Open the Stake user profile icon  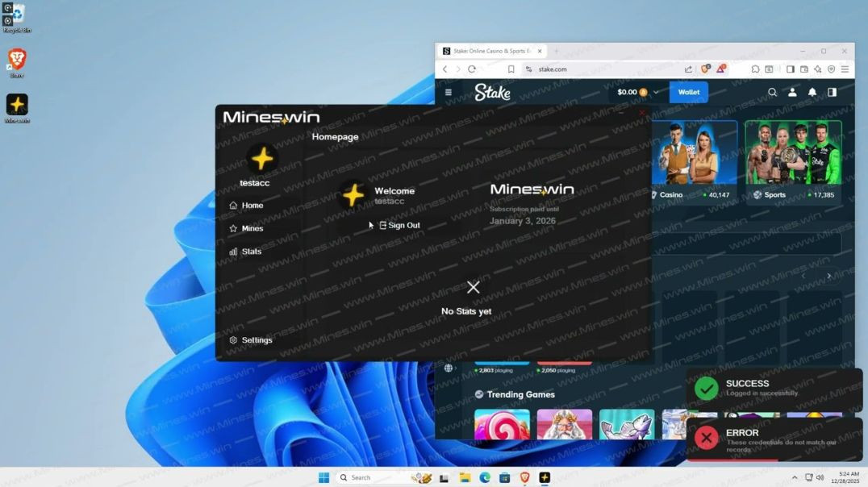(x=792, y=92)
